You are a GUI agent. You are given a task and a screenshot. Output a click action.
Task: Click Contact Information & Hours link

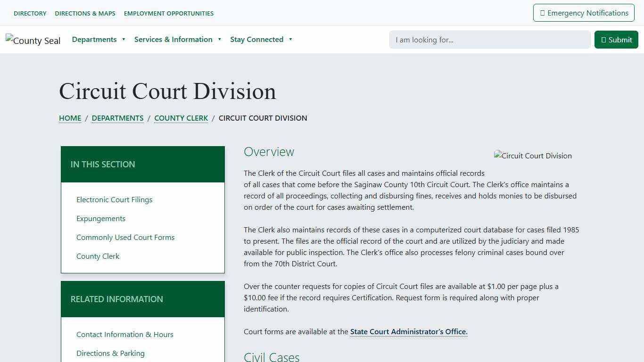click(124, 334)
